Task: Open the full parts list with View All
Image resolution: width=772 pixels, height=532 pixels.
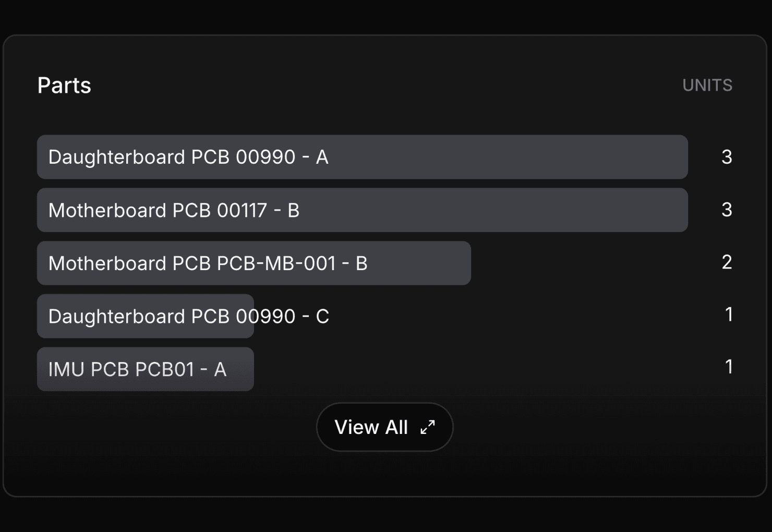Action: coord(385,427)
